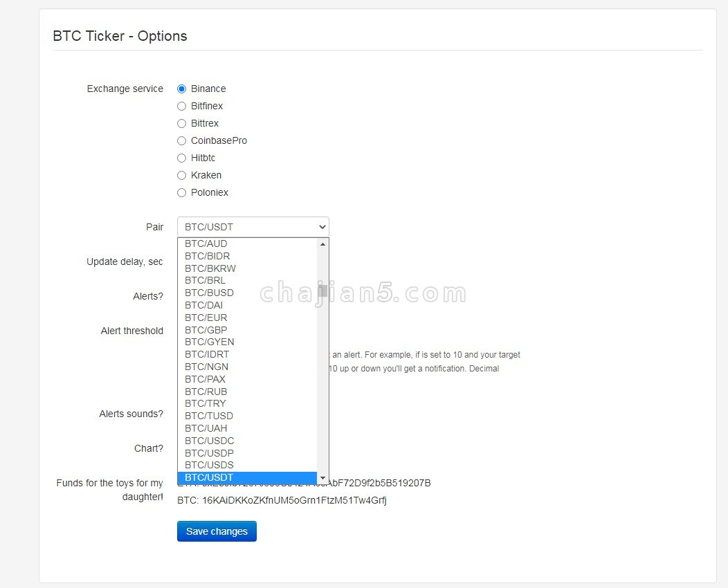Select the Bittrex radio option
This screenshot has width=728, height=588.
point(181,123)
